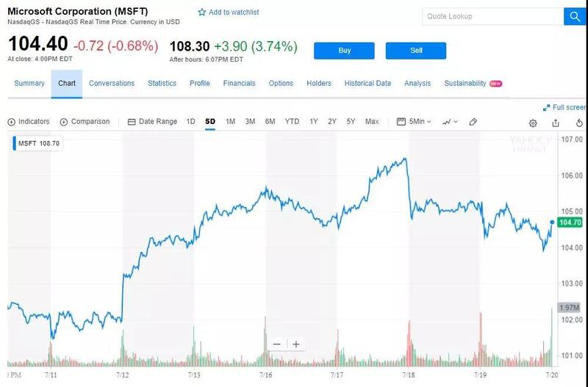The width and height of the screenshot is (588, 387).
Task: Switch to Historical Data tab
Action: coord(367,84)
